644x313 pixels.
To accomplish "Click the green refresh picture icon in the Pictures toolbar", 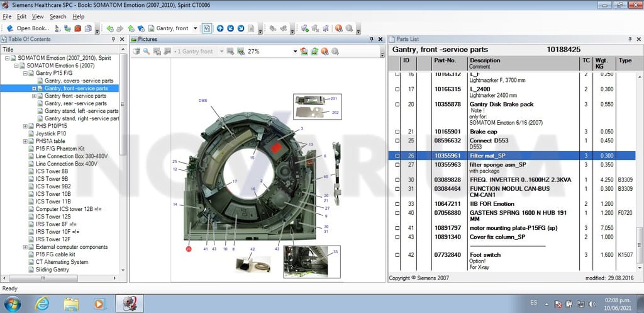I will tap(314, 52).
